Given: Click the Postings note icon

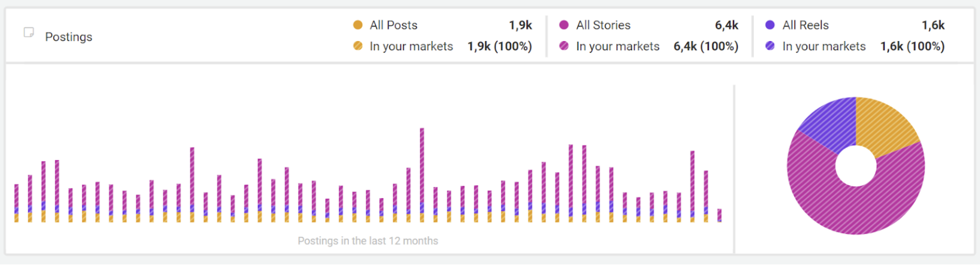Looking at the screenshot, I should pos(29,32).
